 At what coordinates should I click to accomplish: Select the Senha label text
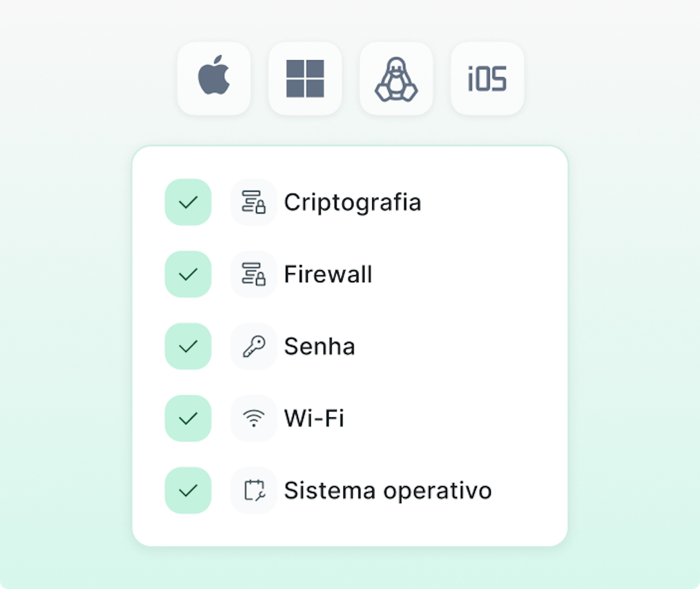coord(319,346)
